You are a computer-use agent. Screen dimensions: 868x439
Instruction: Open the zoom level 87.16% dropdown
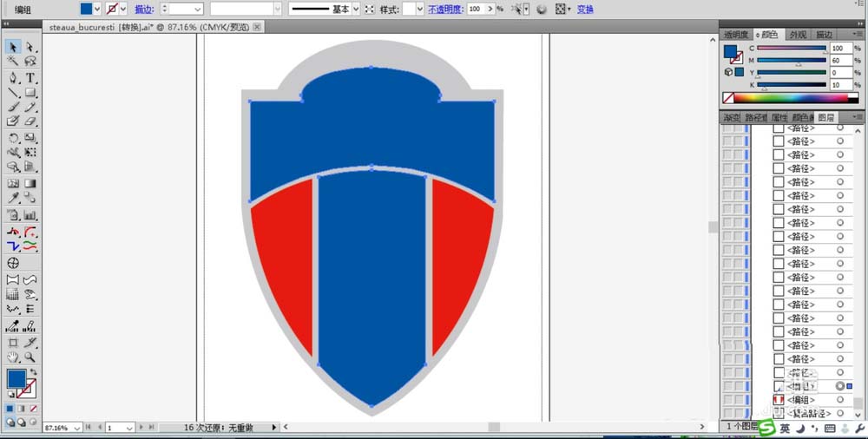click(76, 428)
